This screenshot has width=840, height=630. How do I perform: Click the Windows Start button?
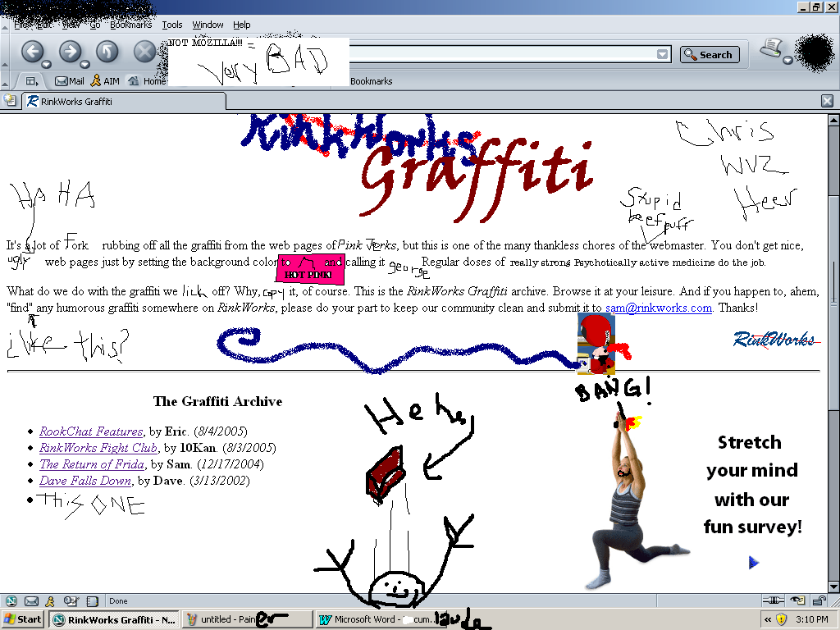pos(22,619)
